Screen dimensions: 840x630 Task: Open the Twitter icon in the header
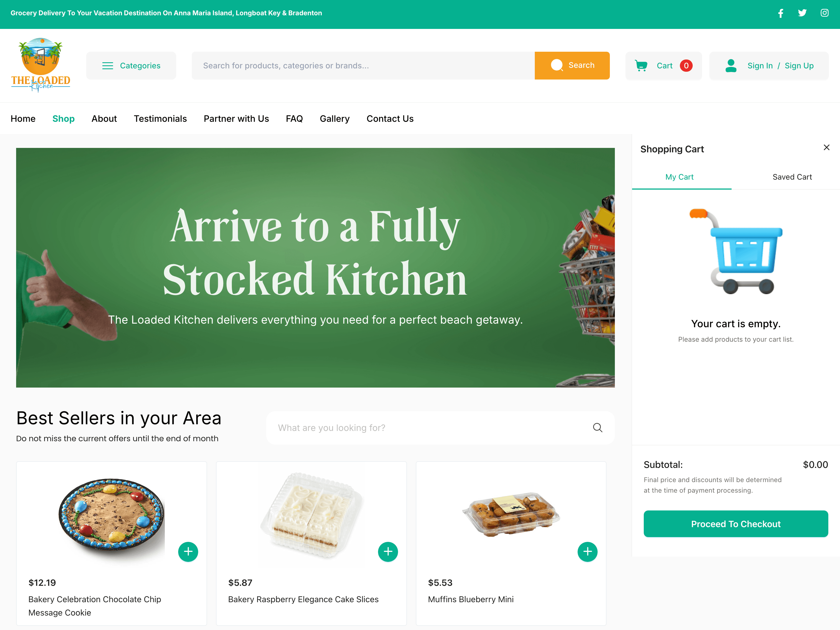coord(802,13)
